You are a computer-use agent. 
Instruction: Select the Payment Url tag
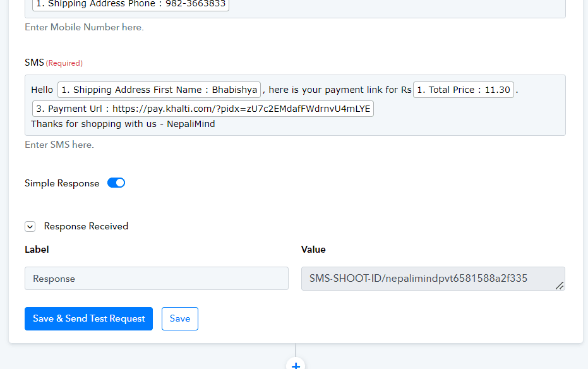pyautogui.click(x=203, y=109)
